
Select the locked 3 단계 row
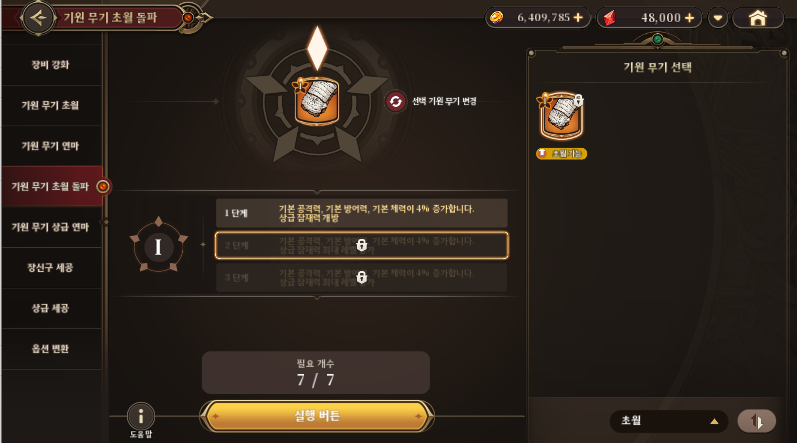361,277
